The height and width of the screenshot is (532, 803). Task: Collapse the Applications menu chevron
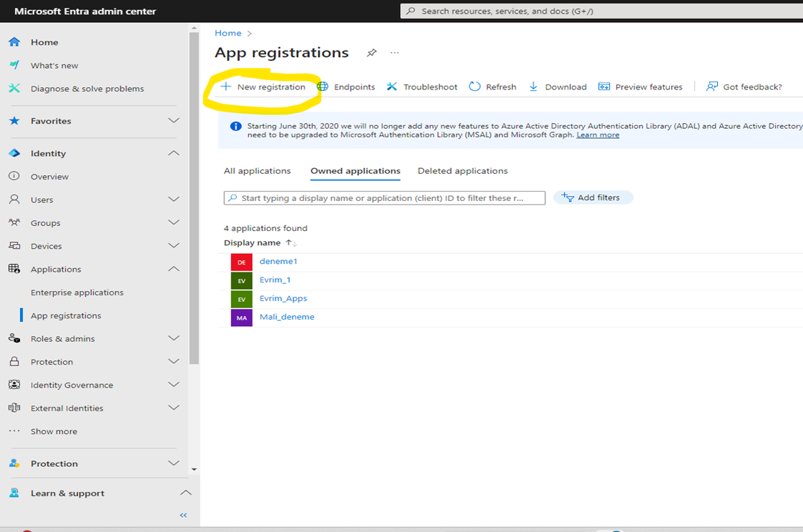point(174,269)
